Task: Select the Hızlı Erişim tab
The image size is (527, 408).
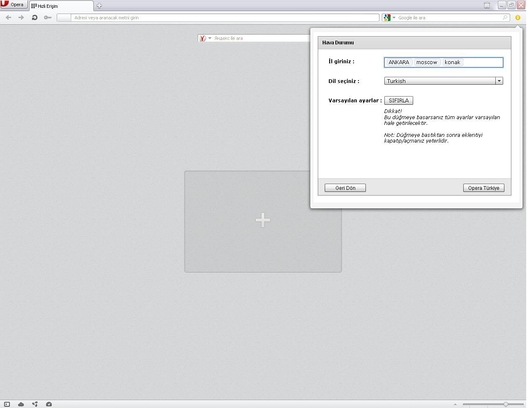Action: pos(61,6)
